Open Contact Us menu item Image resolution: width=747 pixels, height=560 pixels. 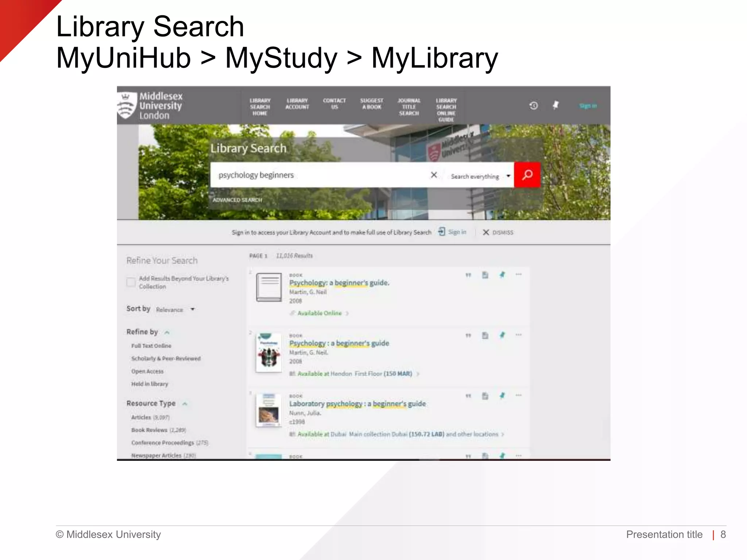pyautogui.click(x=334, y=104)
